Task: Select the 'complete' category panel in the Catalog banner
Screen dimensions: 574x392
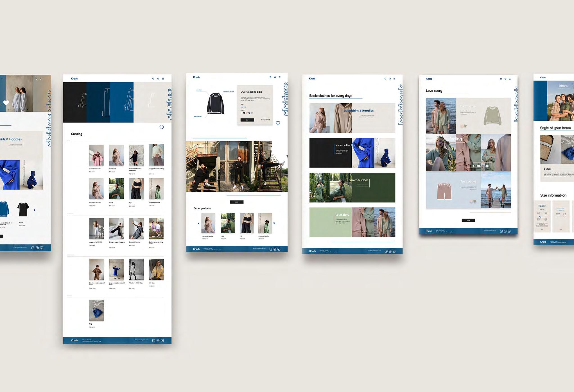Action: coord(121,102)
